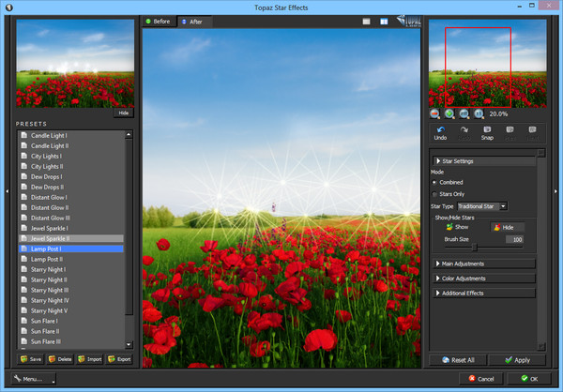Select the Combined mode radio button
Viewport: 563px width, 392px height.
(x=434, y=182)
